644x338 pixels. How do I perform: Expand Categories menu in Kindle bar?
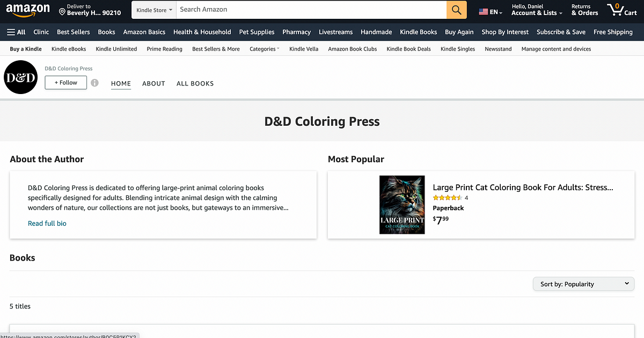(264, 49)
